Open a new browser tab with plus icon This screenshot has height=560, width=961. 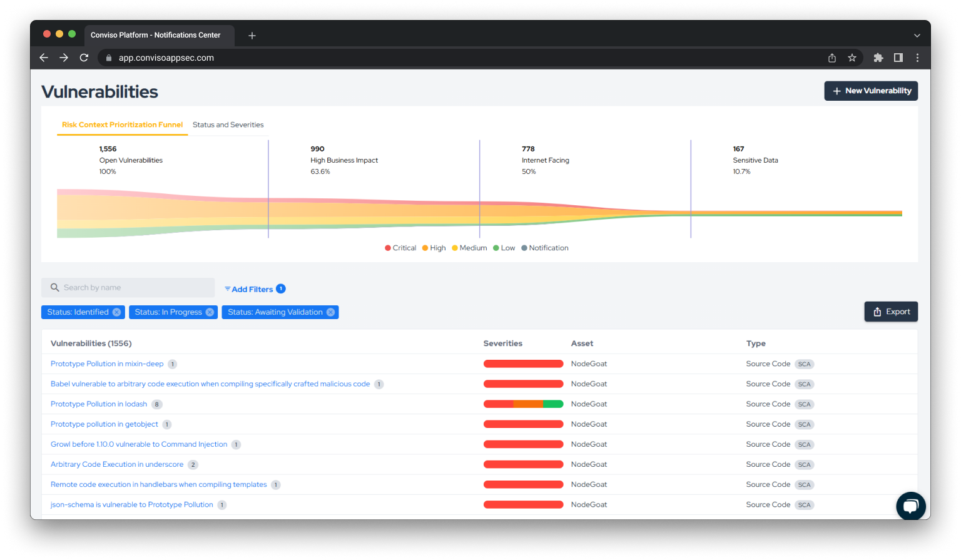252,36
